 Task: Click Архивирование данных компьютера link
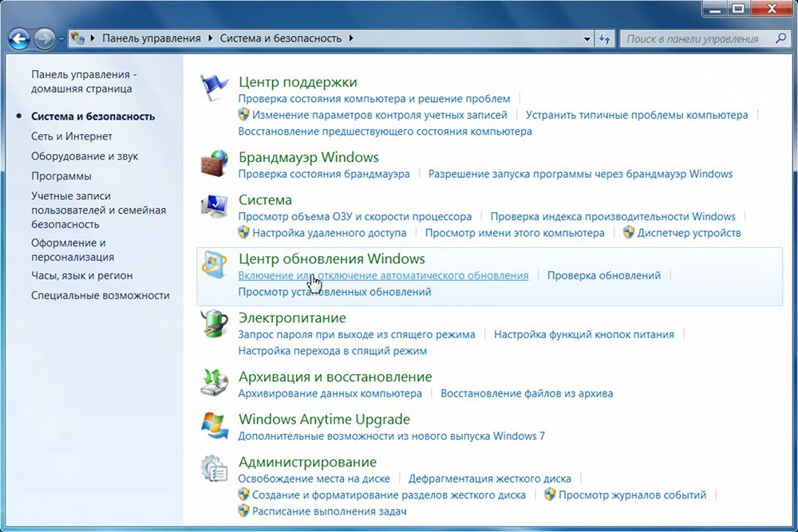click(330, 394)
